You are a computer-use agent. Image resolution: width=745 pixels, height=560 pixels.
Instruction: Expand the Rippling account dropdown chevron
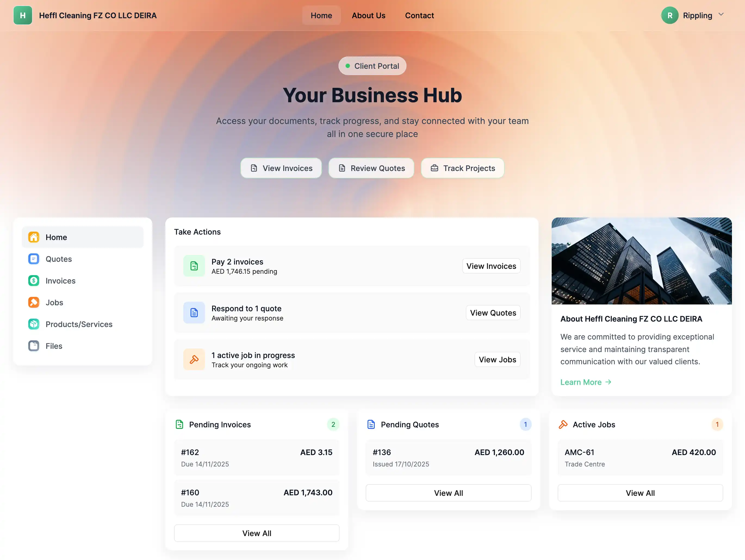(x=721, y=14)
